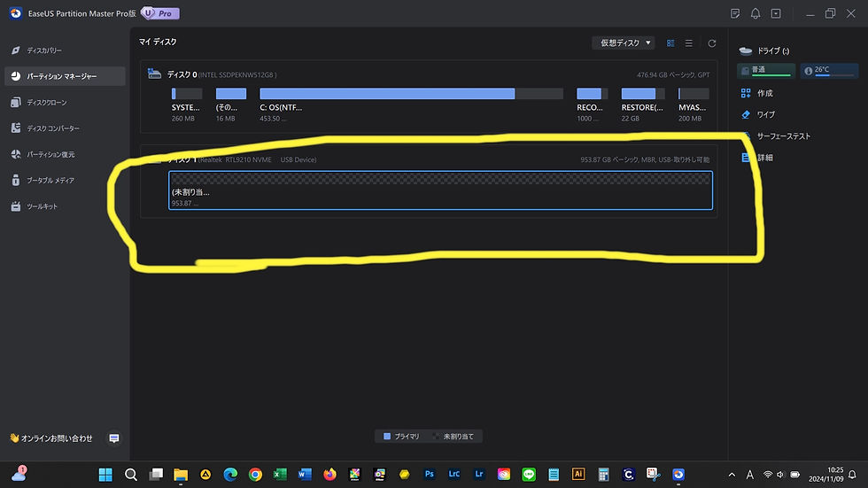Open ディスク コンバーター from the sidebar

[x=64, y=128]
